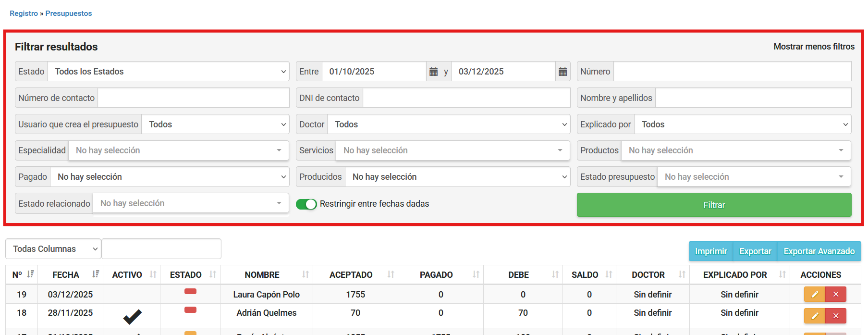This screenshot has height=335, width=868.
Task: Click red delete icon for Adrián Quelmes
Action: (x=836, y=316)
